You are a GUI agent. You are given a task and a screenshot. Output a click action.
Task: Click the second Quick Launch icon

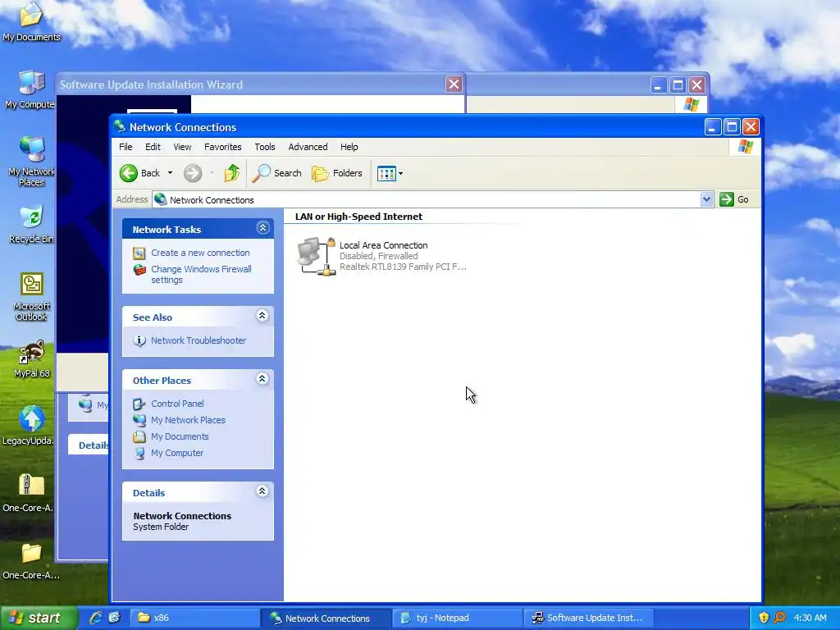point(115,618)
